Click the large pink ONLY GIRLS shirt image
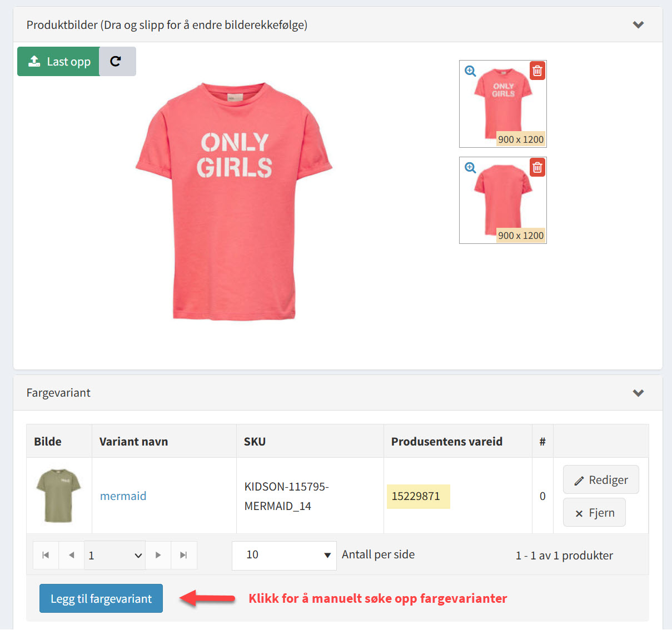This screenshot has height=630, width=672. coord(234,202)
